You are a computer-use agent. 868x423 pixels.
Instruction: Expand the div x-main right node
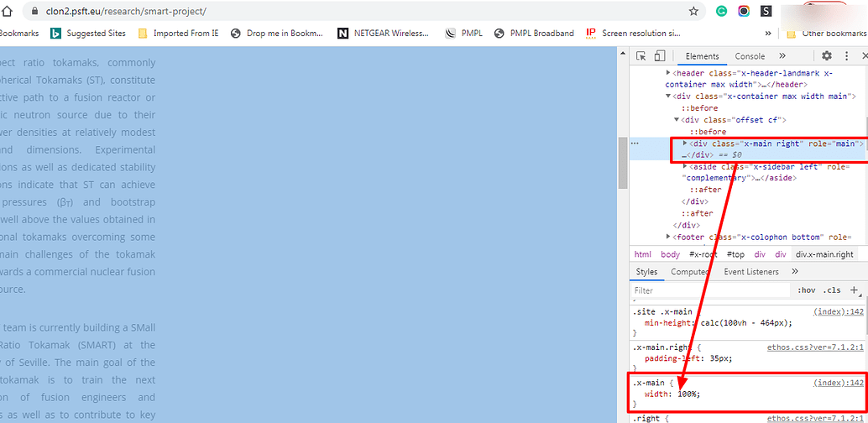(685, 144)
